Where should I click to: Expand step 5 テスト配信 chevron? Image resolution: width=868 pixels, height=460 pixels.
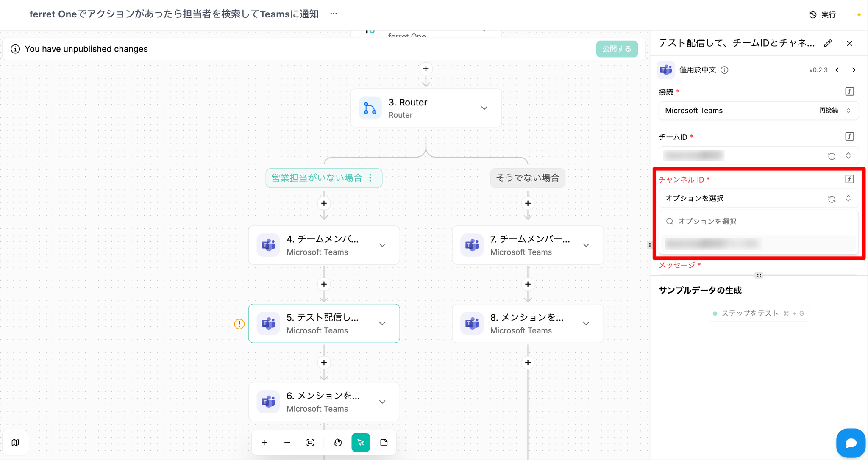coord(382,324)
